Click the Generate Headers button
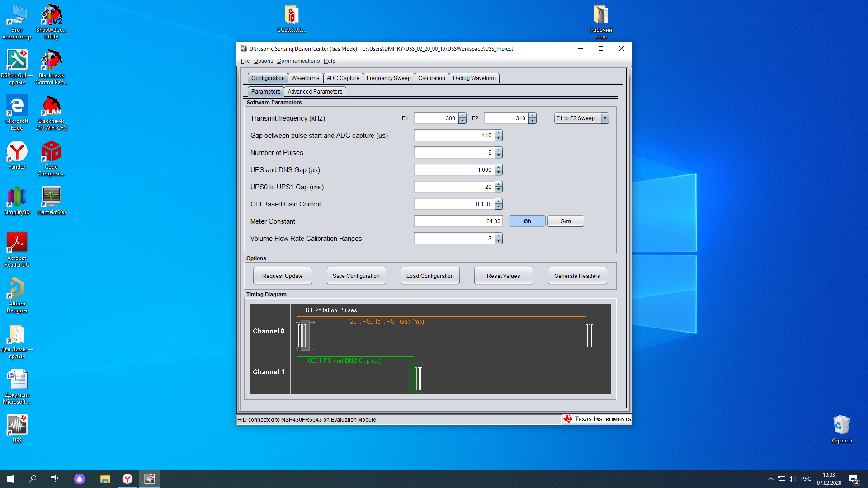The height and width of the screenshot is (488, 868). (577, 276)
